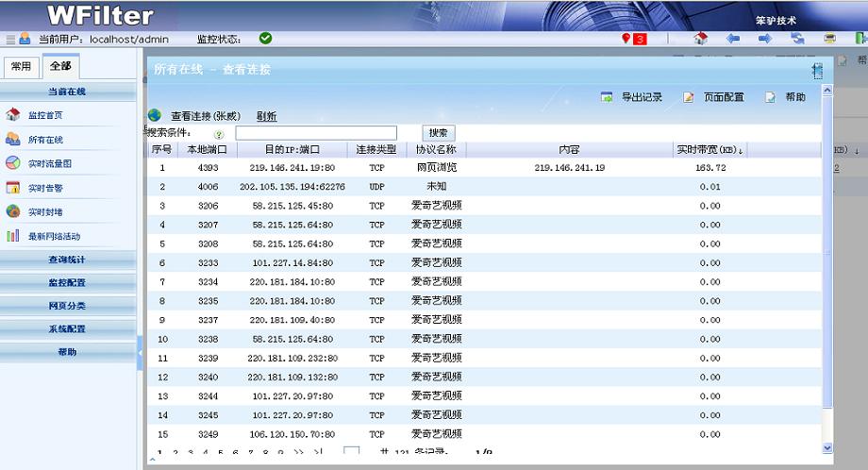Open 实时告警 in the sidebar

tap(44, 188)
